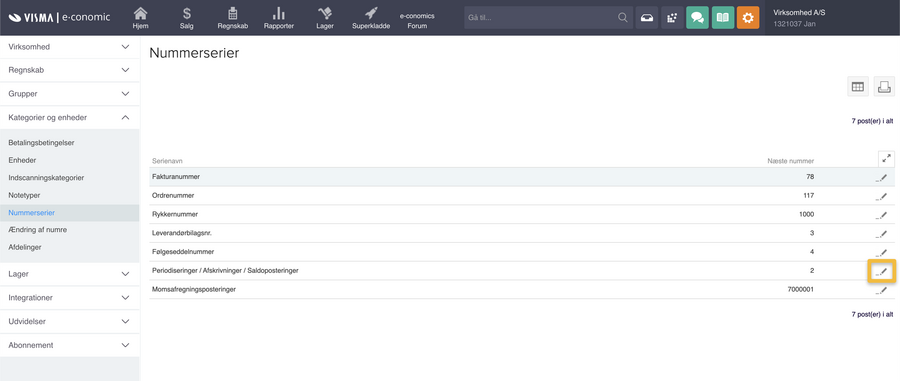Click the next number value 7000001
This screenshot has width=900, height=381.
(801, 289)
